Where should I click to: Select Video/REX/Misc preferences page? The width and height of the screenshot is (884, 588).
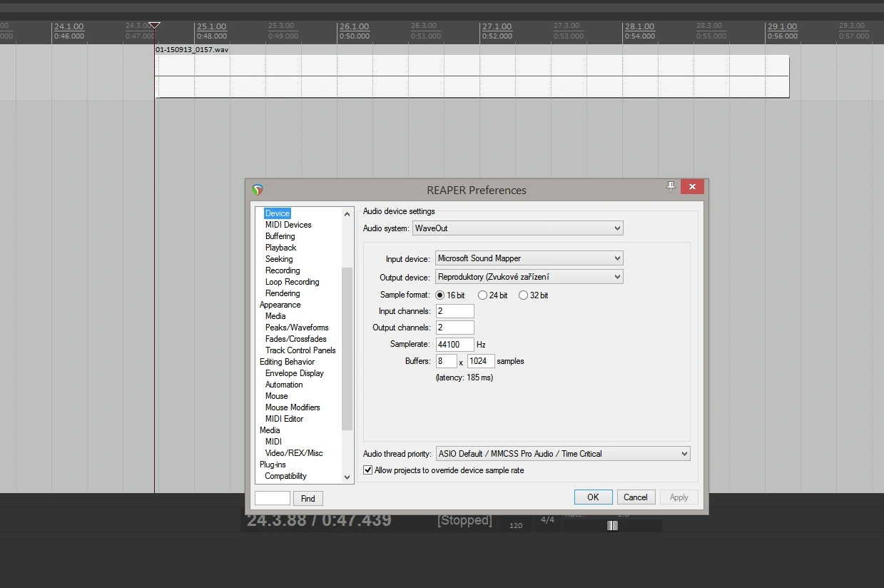tap(294, 453)
